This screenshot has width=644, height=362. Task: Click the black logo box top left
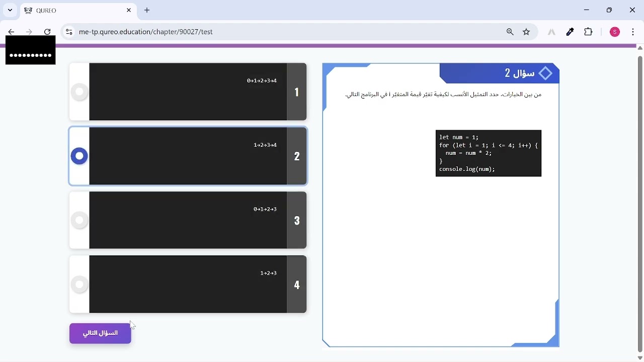(x=31, y=50)
